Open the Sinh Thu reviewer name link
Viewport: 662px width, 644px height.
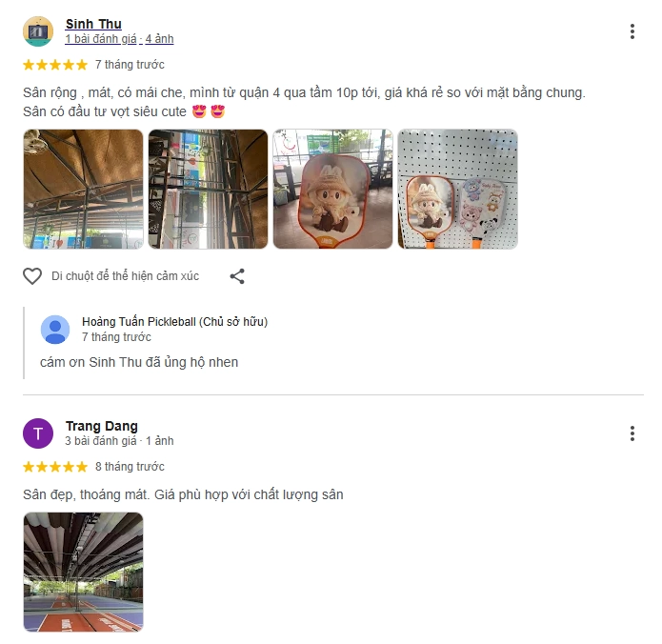pyautogui.click(x=93, y=24)
